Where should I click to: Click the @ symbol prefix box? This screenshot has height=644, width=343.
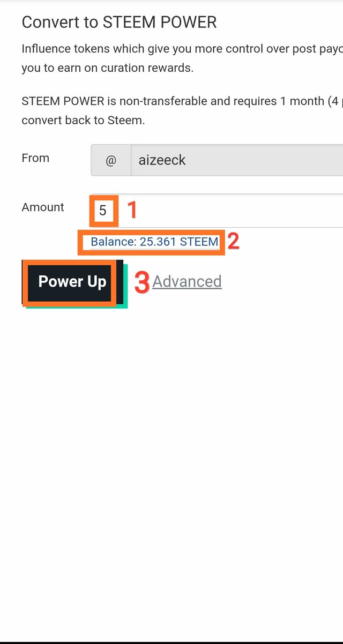pyautogui.click(x=111, y=160)
